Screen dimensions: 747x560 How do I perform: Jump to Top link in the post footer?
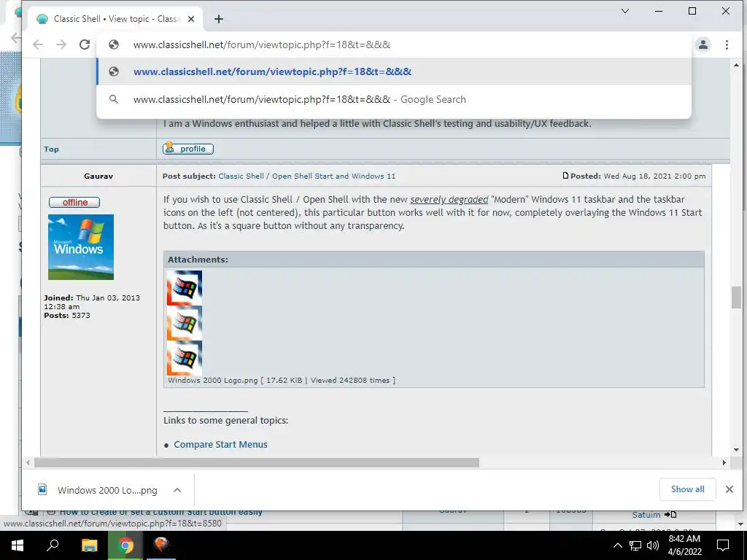[52, 149]
